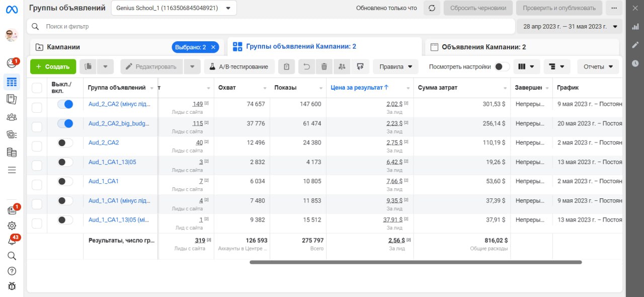Click the export preview icon in toolbar
This screenshot has height=297, width=644.
pos(360,66)
